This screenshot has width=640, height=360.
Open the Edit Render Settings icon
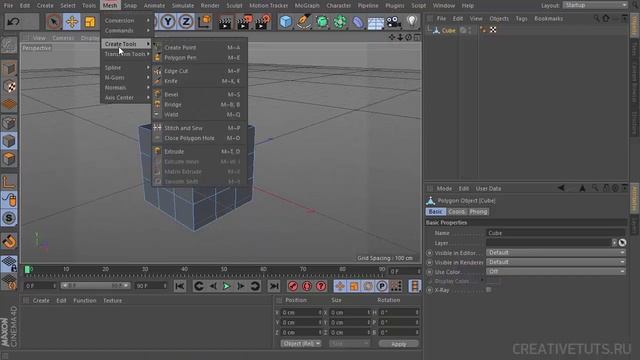(262, 22)
